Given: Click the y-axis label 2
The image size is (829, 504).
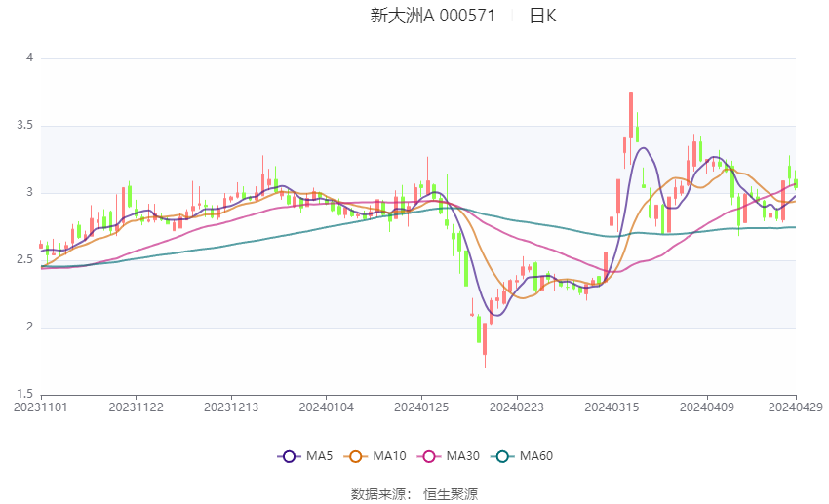Looking at the screenshot, I should (x=29, y=327).
